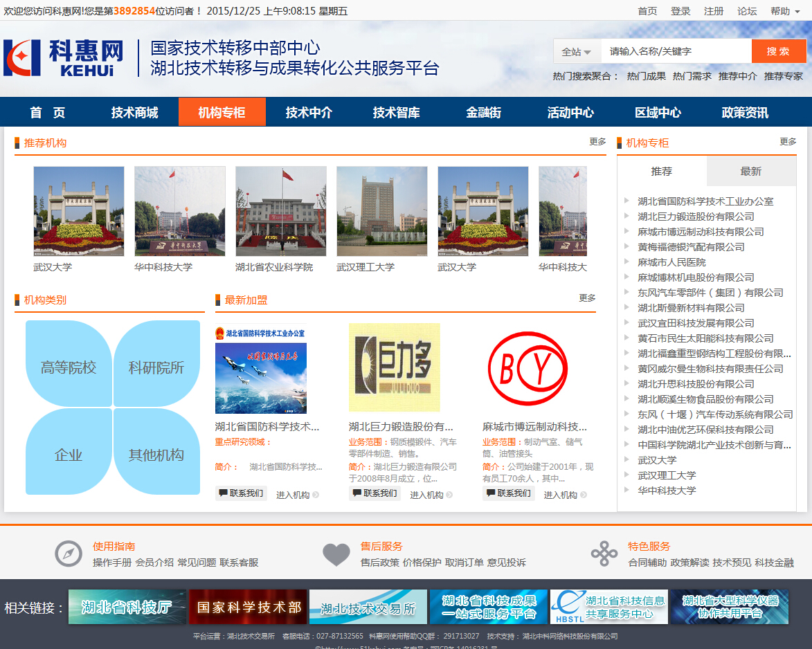Expand the 帮助 dropdown menu
The width and height of the screenshot is (812, 649).
pyautogui.click(x=785, y=11)
